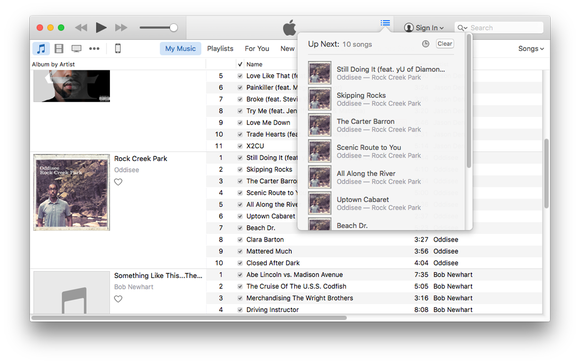The image size is (580, 363).
Task: Uncheck the Clara Barton checkbox
Action: click(x=240, y=240)
